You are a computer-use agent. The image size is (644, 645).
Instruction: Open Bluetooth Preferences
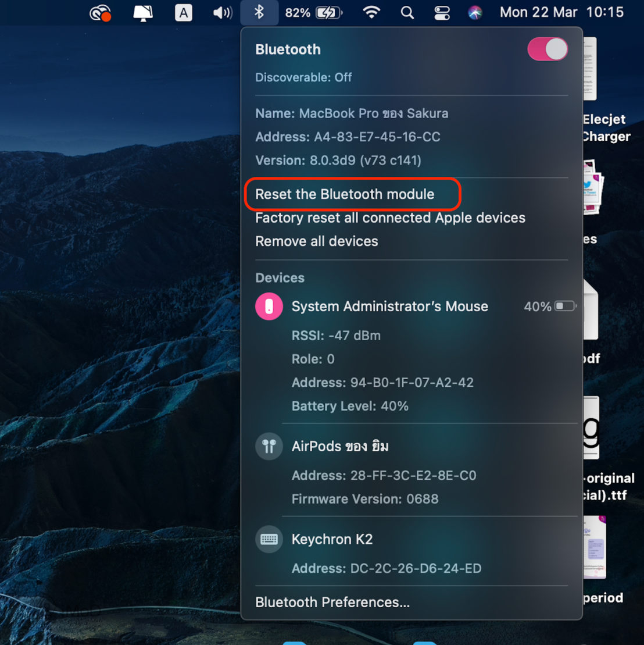332,602
